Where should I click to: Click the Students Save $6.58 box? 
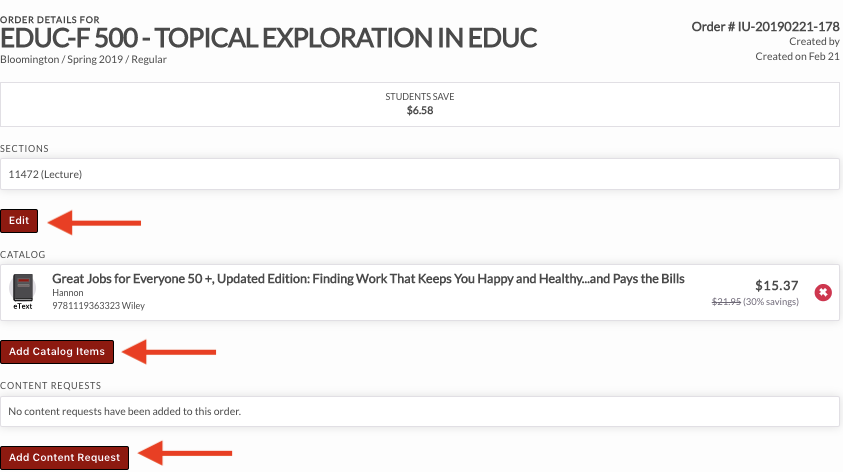pyautogui.click(x=419, y=103)
